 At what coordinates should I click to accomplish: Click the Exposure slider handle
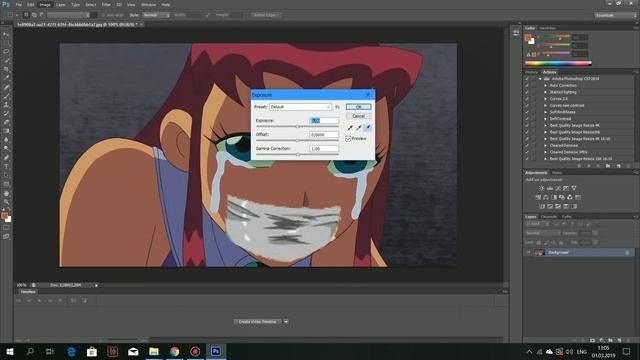pyautogui.click(x=297, y=127)
